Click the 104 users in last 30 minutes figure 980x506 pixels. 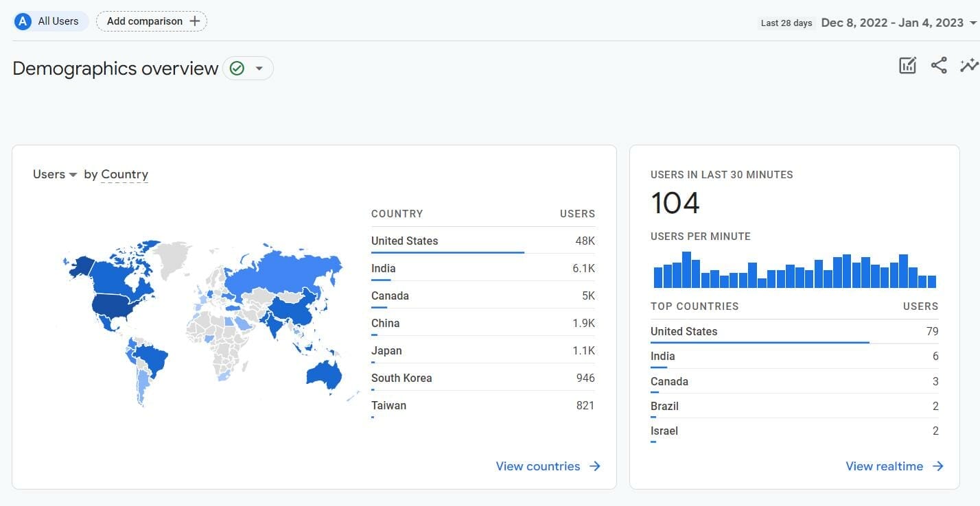point(675,203)
